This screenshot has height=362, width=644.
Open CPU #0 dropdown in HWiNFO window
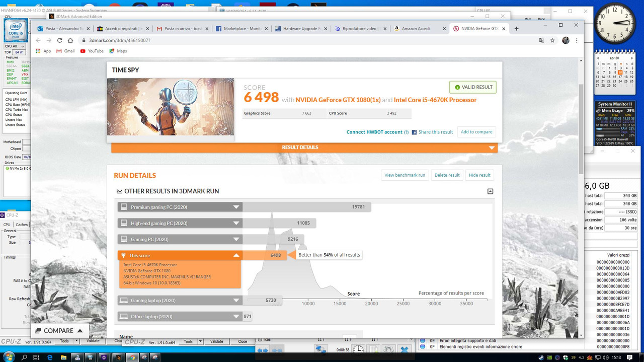coord(15,46)
